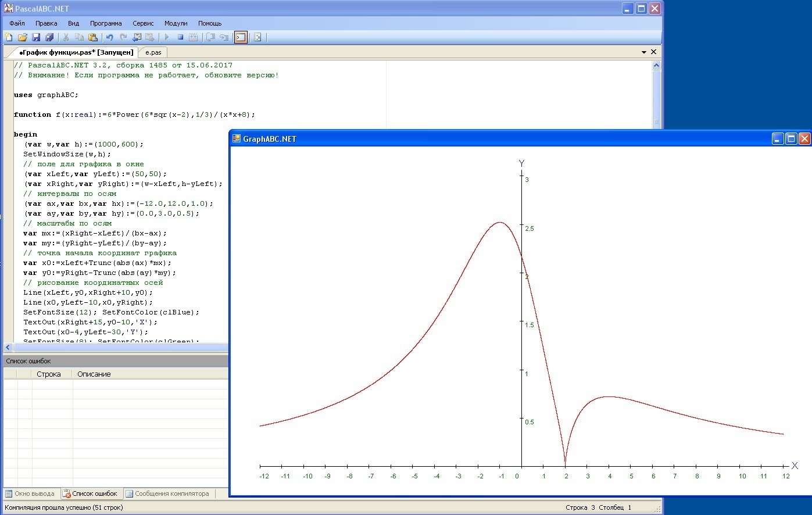Viewport: 812px width, 515px height.
Task: Open Сообщения компилятора tab
Action: [x=167, y=493]
